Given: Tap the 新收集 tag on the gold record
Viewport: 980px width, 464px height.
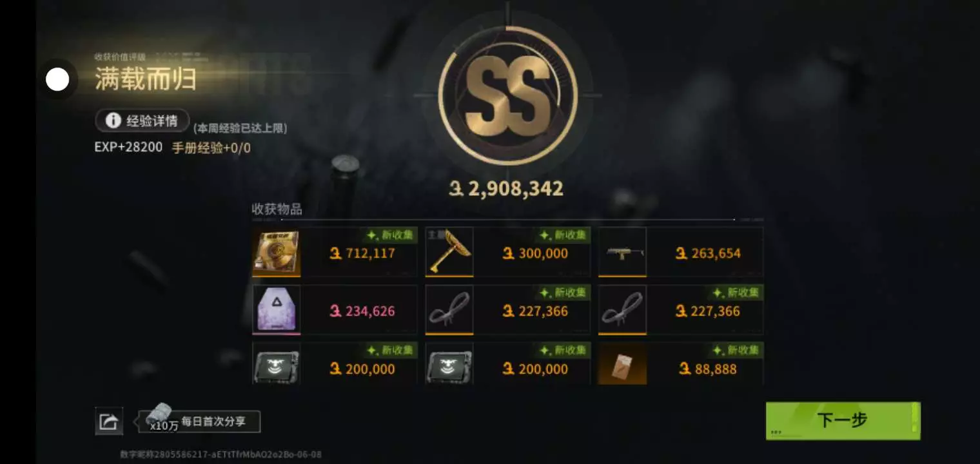Looking at the screenshot, I should click(390, 235).
